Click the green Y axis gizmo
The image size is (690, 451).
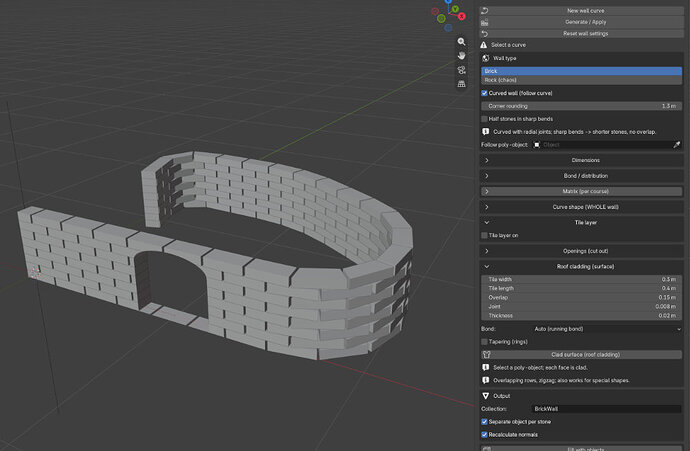click(x=455, y=9)
